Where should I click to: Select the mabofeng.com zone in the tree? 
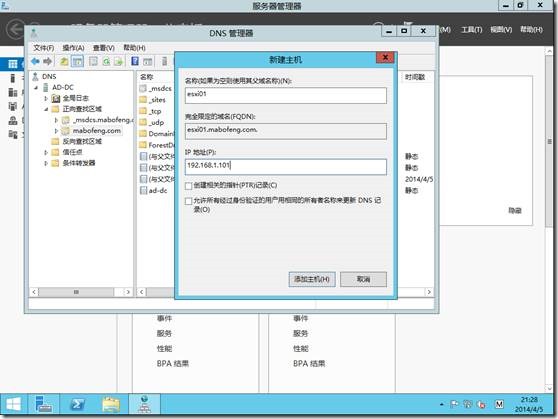pyautogui.click(x=96, y=131)
